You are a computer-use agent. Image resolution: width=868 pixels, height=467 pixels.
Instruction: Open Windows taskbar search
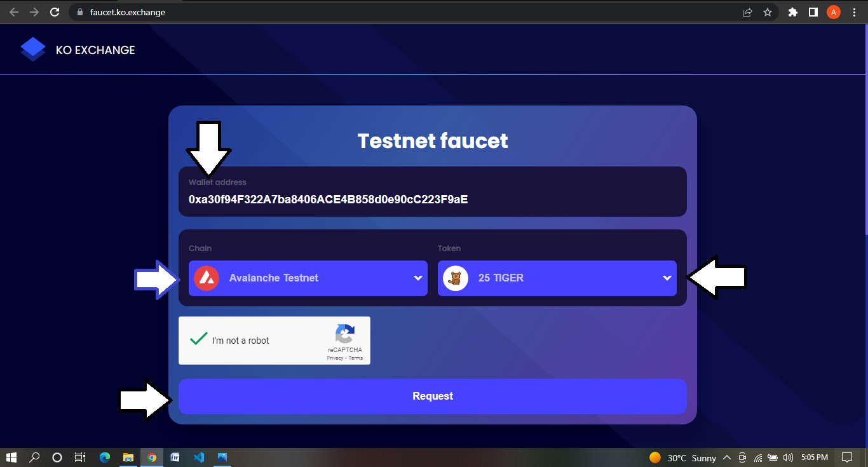[35, 457]
